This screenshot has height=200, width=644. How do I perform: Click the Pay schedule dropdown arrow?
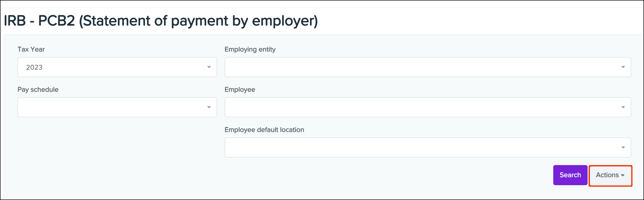(209, 107)
